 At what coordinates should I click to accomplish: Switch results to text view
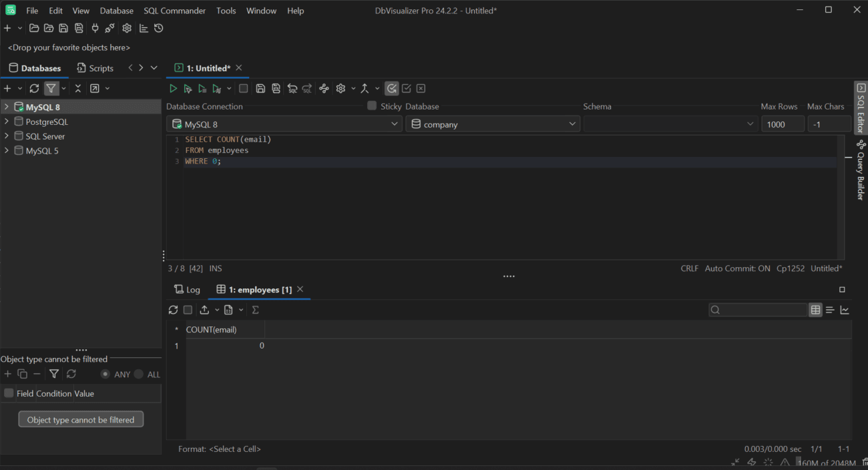[830, 309]
